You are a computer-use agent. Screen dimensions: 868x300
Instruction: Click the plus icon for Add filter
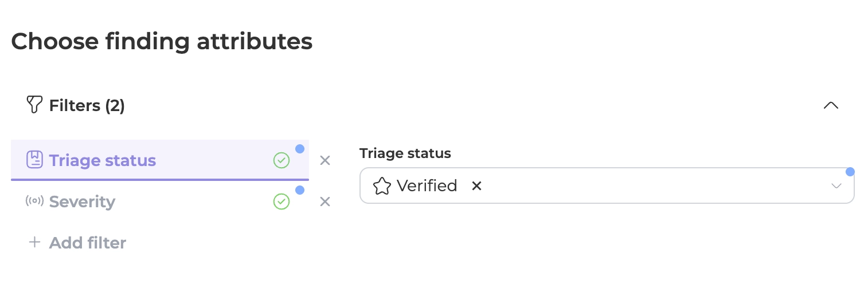tap(35, 242)
